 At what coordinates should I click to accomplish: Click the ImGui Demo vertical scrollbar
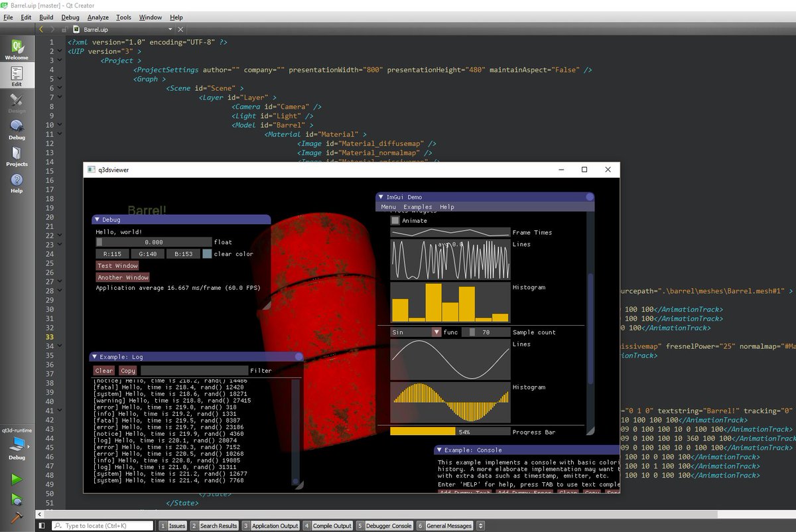(x=590, y=328)
